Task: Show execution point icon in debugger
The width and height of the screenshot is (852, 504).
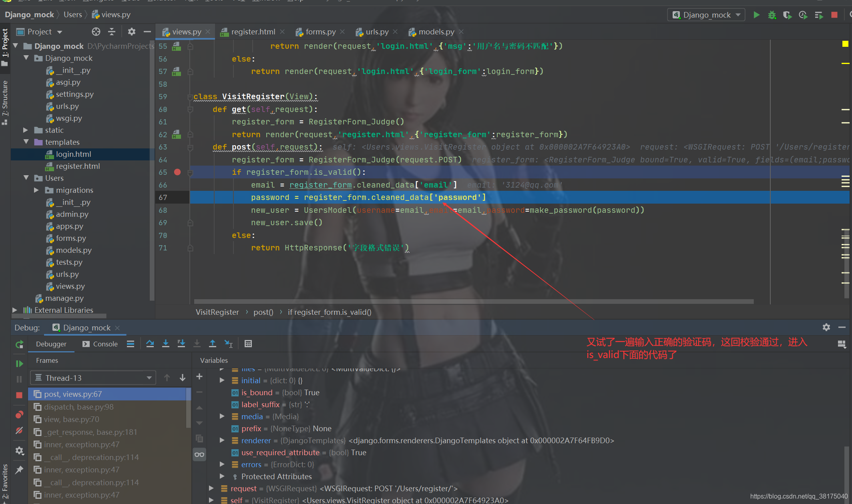Action: point(131,344)
